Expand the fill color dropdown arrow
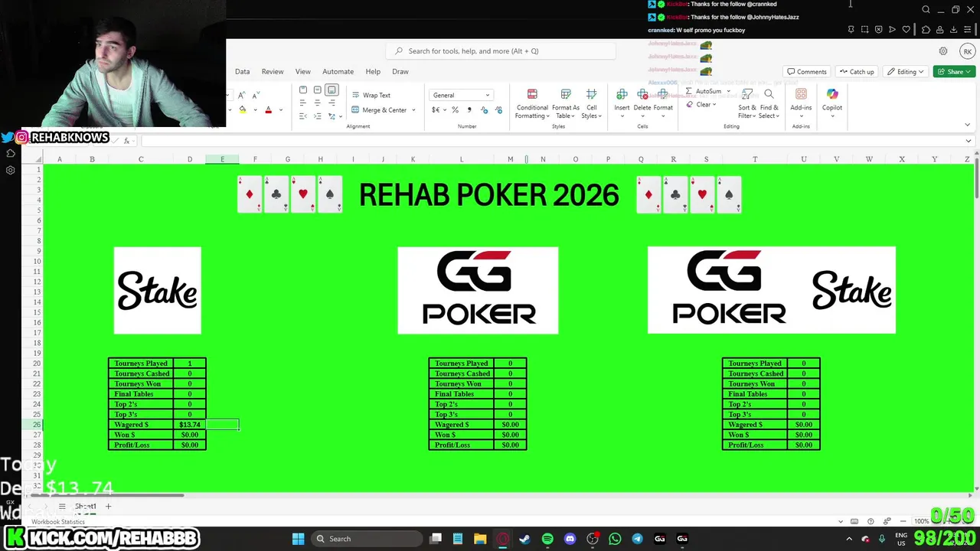 (255, 110)
